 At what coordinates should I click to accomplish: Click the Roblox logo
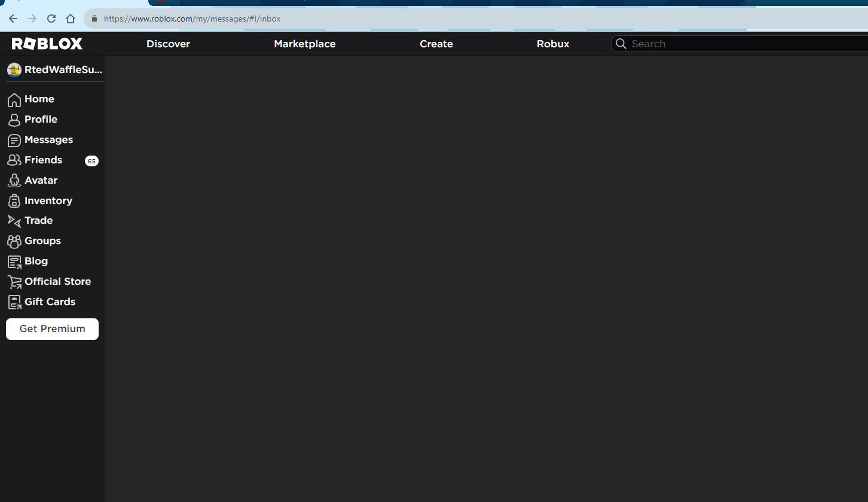47,42
